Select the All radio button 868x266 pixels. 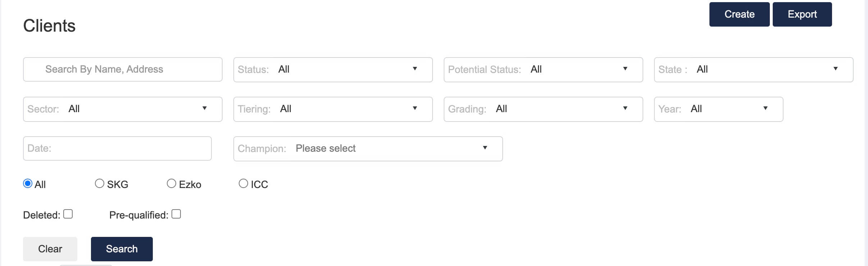(28, 184)
